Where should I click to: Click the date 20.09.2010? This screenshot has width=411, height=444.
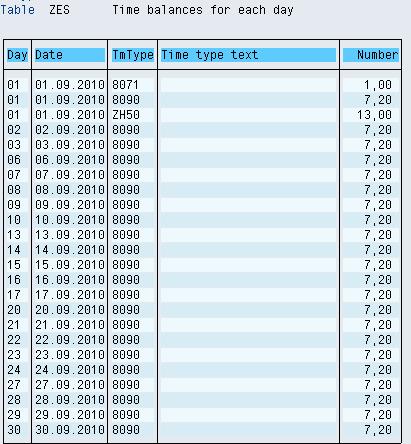point(70,310)
